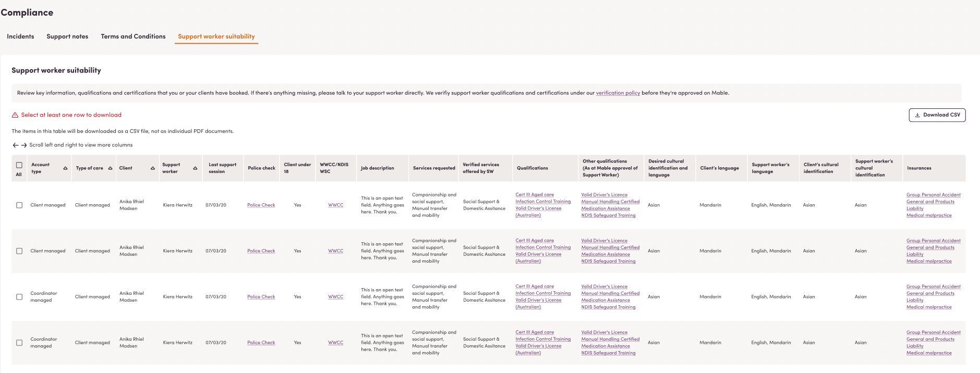980x373 pixels.
Task: Check the select All rows checkbox
Action: tap(19, 165)
